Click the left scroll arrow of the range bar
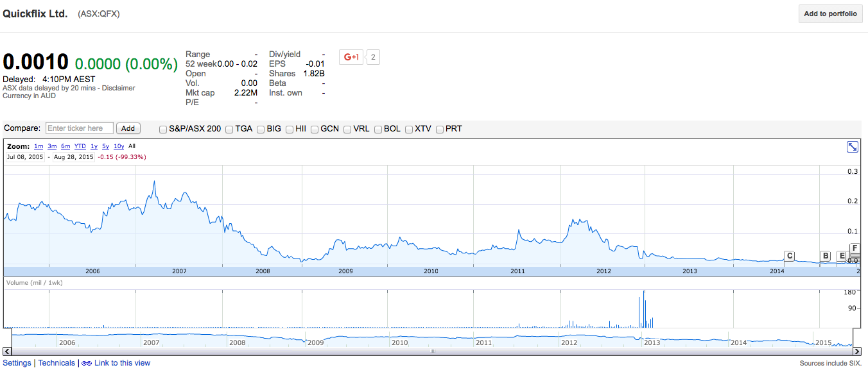 pos(7,351)
